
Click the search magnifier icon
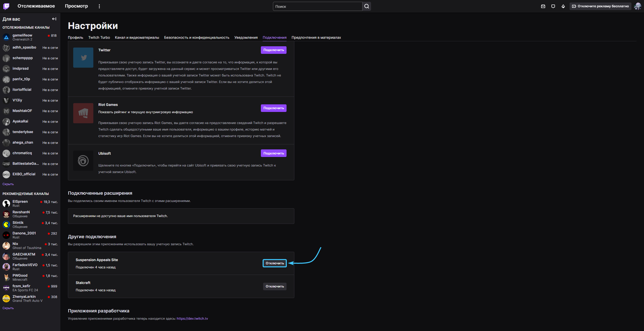(367, 6)
